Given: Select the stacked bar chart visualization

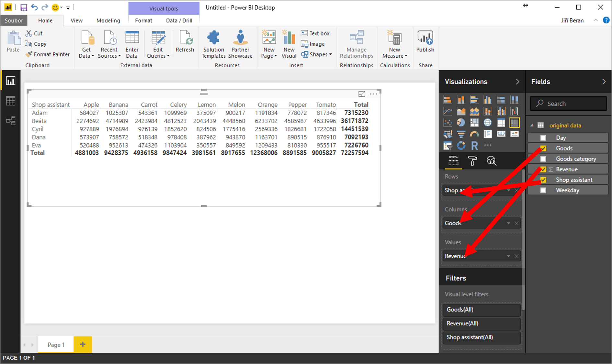Looking at the screenshot, I should click(x=448, y=100).
